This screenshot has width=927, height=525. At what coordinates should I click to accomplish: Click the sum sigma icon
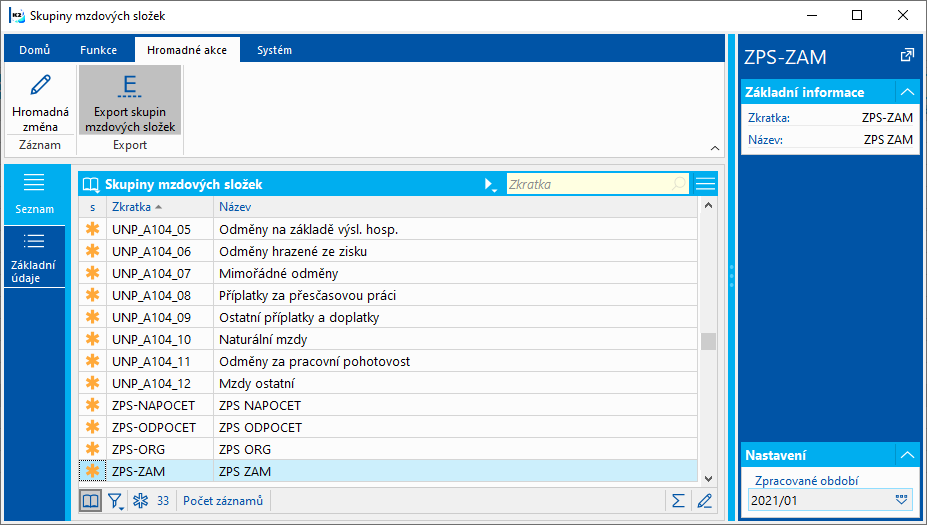click(x=678, y=501)
